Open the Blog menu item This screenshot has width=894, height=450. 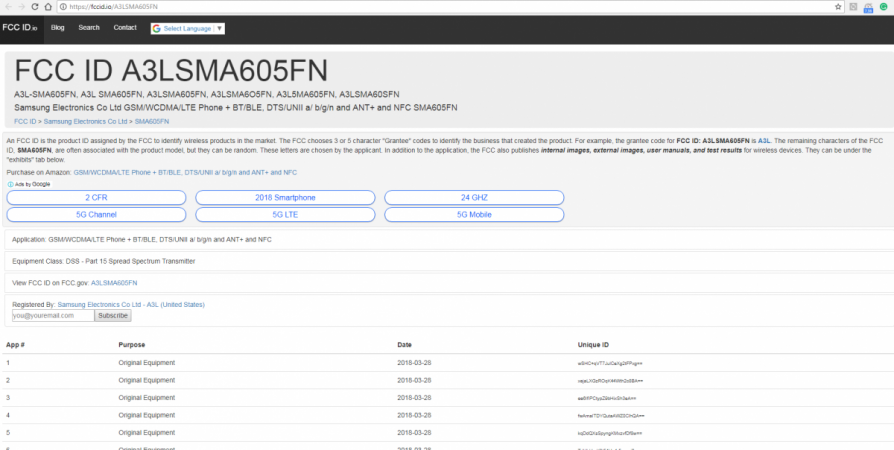coord(58,27)
